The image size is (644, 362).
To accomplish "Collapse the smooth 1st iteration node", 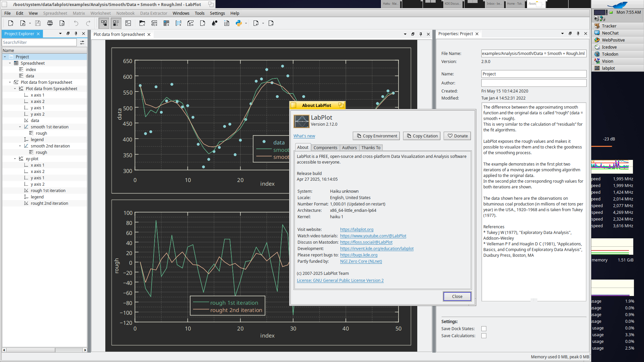I will (x=20, y=127).
